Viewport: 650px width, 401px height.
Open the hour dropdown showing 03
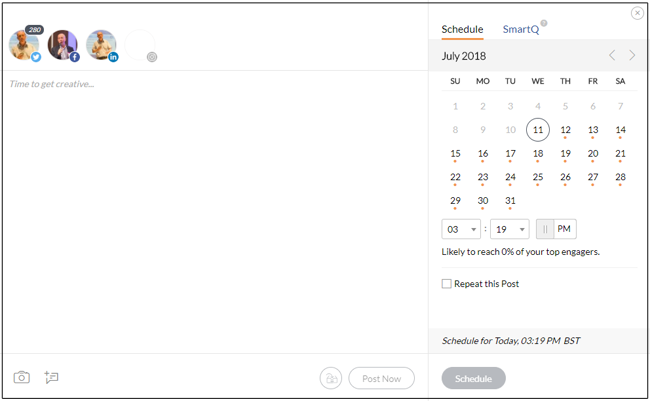point(461,229)
